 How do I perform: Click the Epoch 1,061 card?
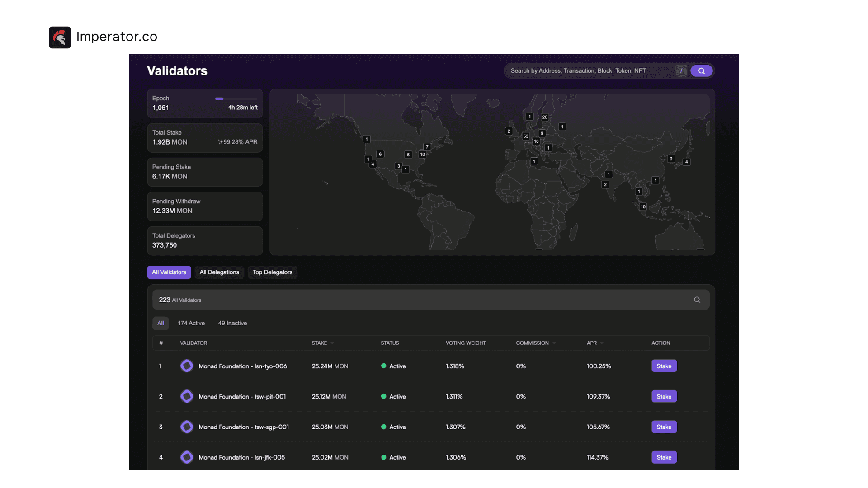[205, 103]
